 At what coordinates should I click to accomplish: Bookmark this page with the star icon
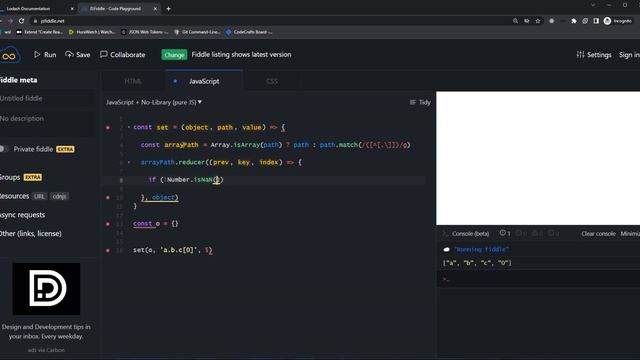tap(538, 21)
